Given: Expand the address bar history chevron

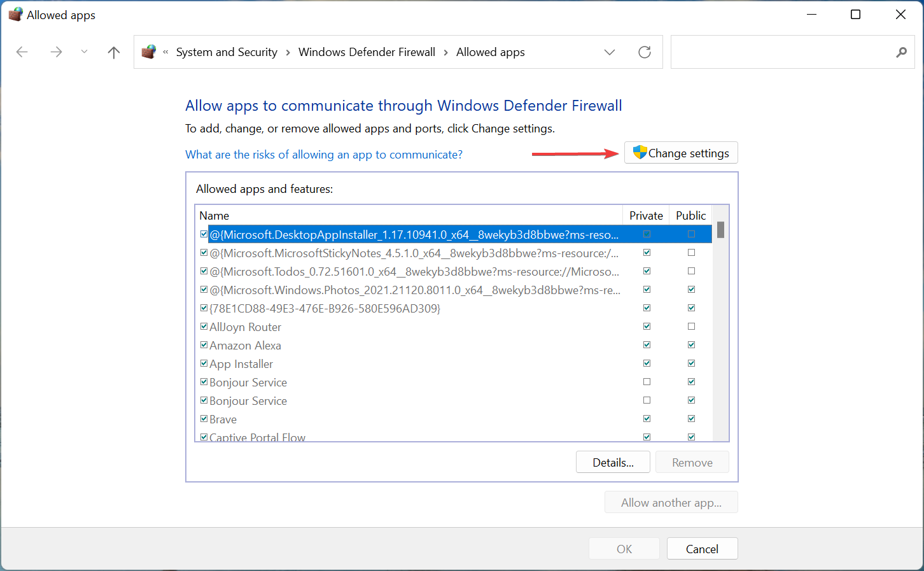Looking at the screenshot, I should [610, 52].
